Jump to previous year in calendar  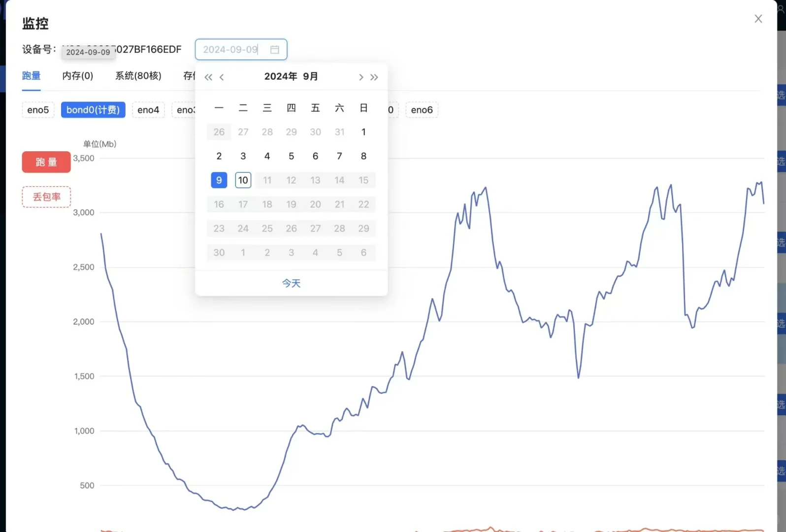tap(208, 77)
